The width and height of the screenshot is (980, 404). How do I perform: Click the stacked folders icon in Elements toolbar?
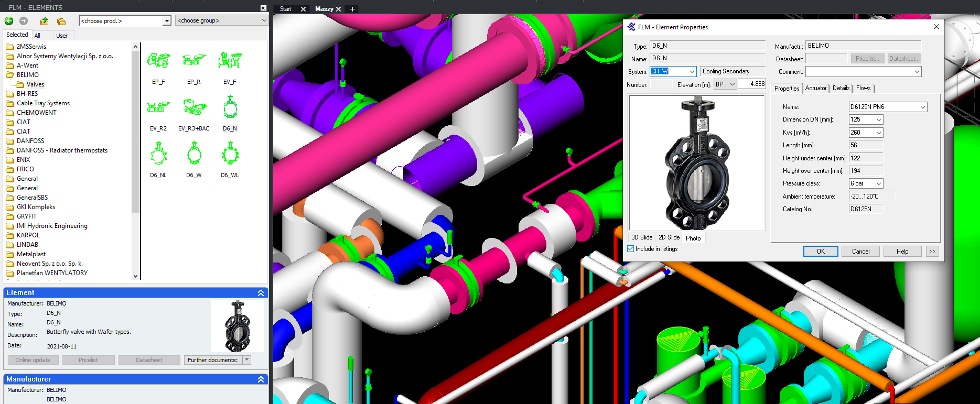coord(61,21)
